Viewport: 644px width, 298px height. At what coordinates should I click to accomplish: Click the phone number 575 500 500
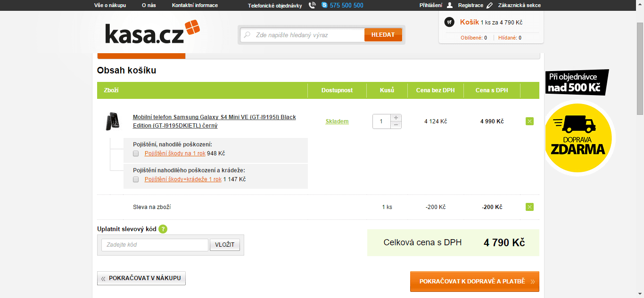coord(347,5)
